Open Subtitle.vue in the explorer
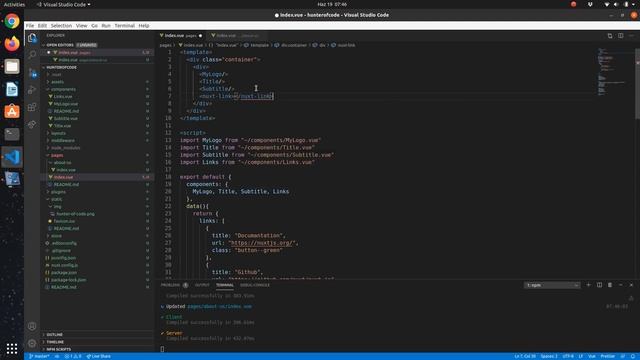The height and width of the screenshot is (360, 640). point(66,118)
